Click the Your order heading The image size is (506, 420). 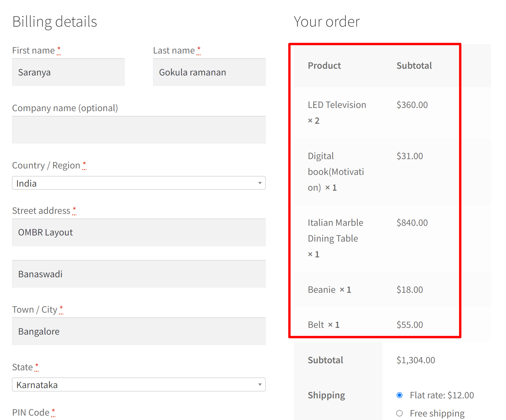(x=326, y=21)
